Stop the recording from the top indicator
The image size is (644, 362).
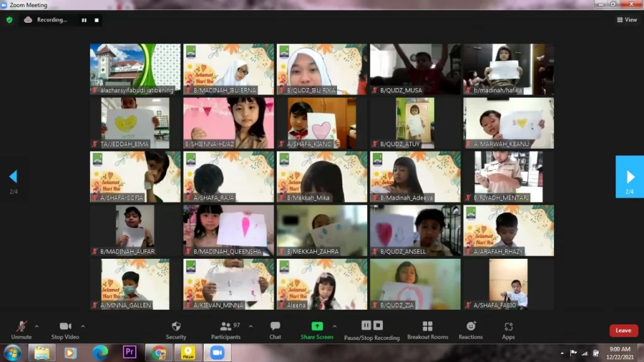point(97,20)
